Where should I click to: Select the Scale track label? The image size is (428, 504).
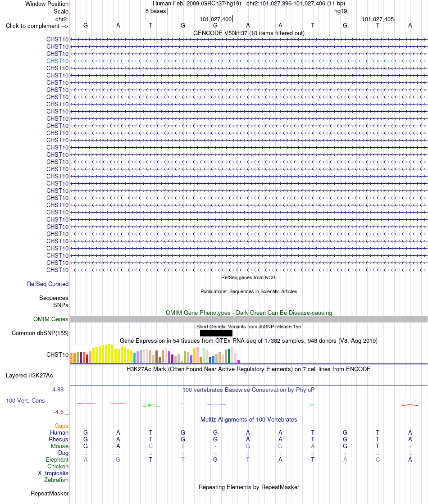tap(61, 11)
